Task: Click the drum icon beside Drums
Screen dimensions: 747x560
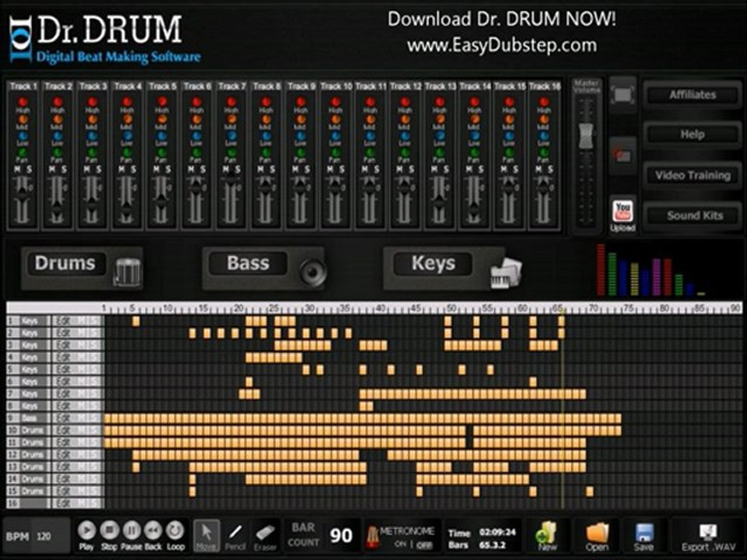Action: tap(127, 272)
